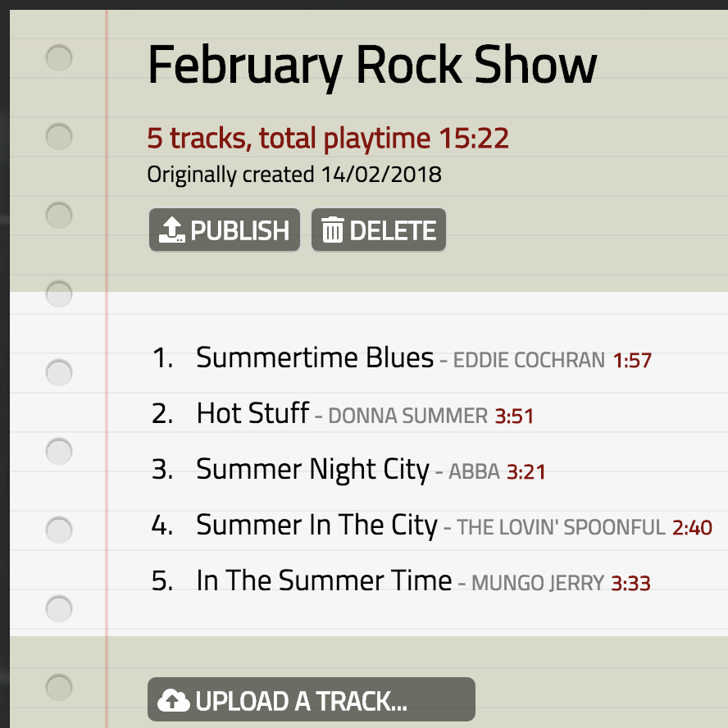Click the trash can icon on Delete

click(x=332, y=230)
